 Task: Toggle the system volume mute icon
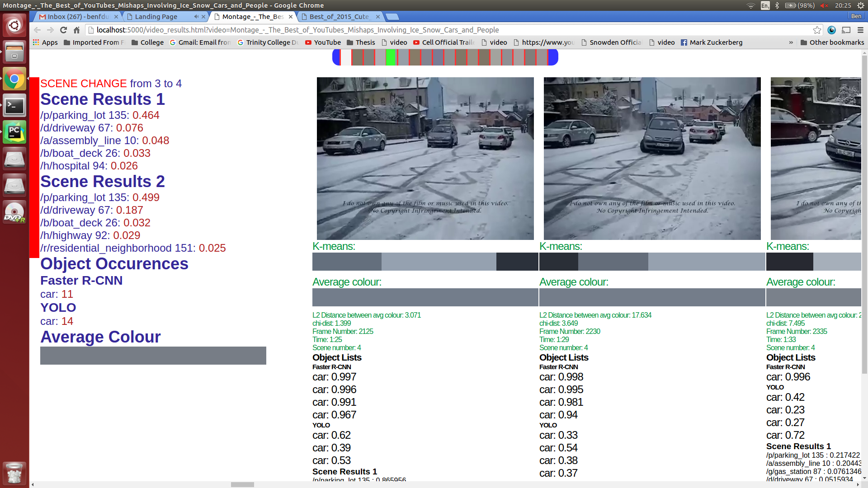point(824,5)
